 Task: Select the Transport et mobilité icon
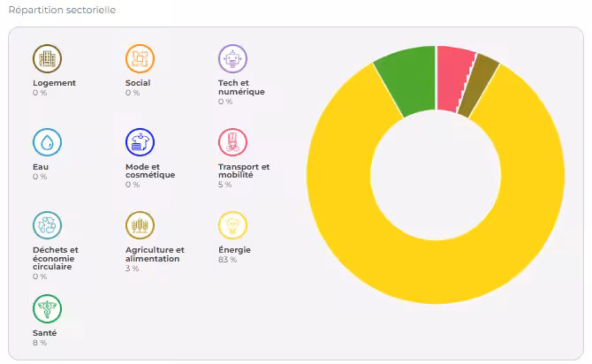[232, 142]
